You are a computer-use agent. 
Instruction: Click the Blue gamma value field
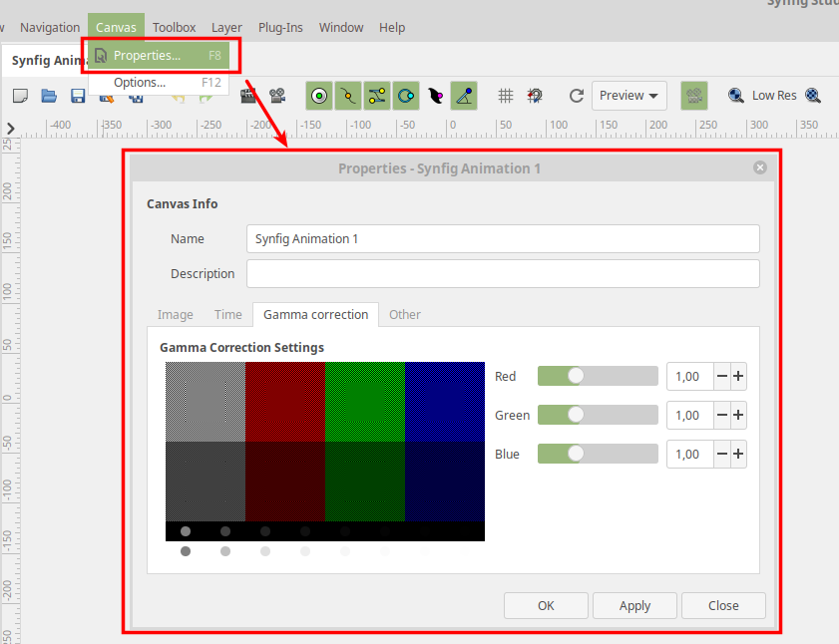[690, 455]
